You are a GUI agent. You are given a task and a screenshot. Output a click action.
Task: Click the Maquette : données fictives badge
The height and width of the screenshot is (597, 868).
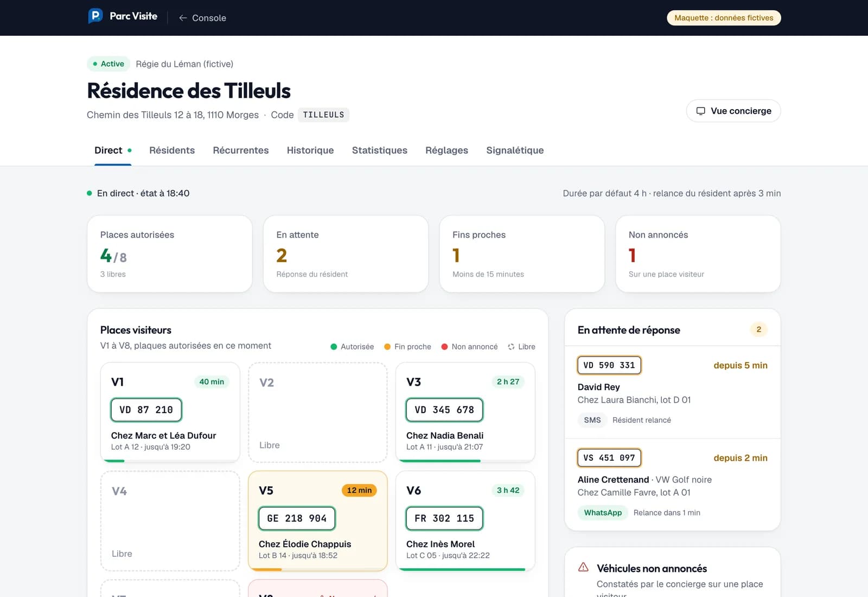(x=724, y=18)
